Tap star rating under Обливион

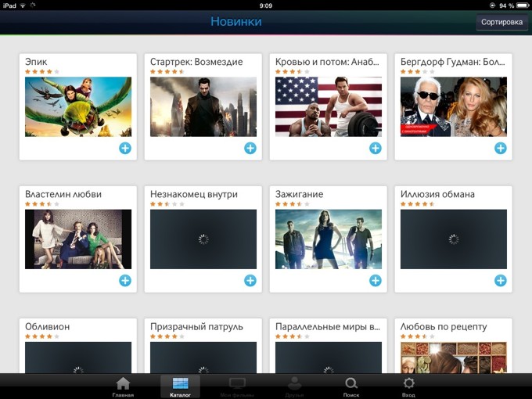point(42,336)
